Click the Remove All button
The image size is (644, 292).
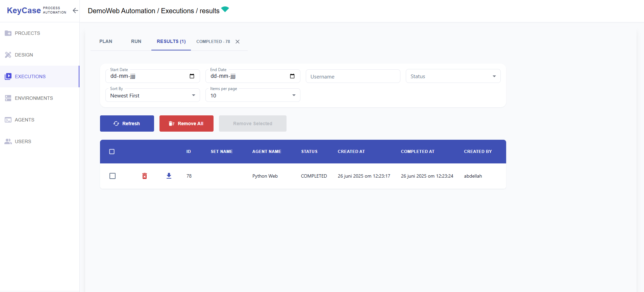point(187,123)
